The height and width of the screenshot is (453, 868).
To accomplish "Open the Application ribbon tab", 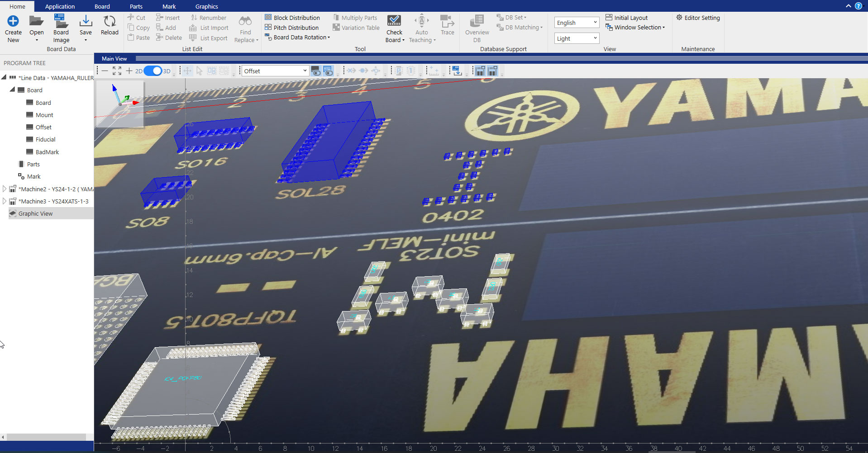I will pos(60,6).
